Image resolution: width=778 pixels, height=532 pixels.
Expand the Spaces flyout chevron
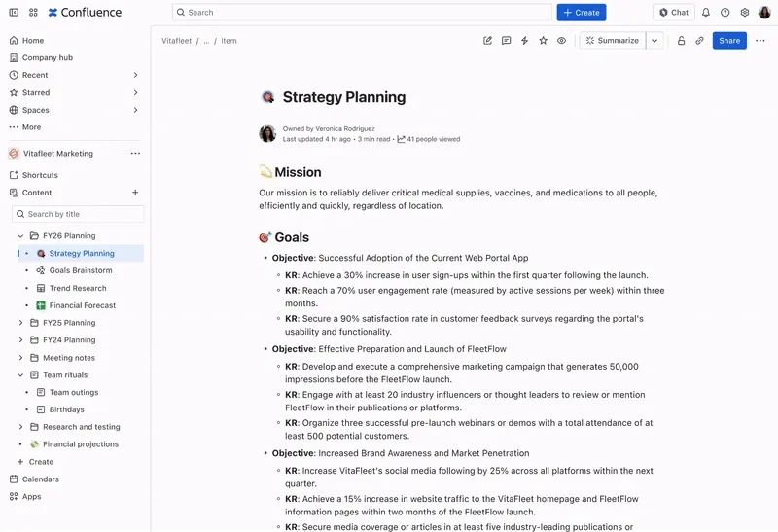pos(135,110)
